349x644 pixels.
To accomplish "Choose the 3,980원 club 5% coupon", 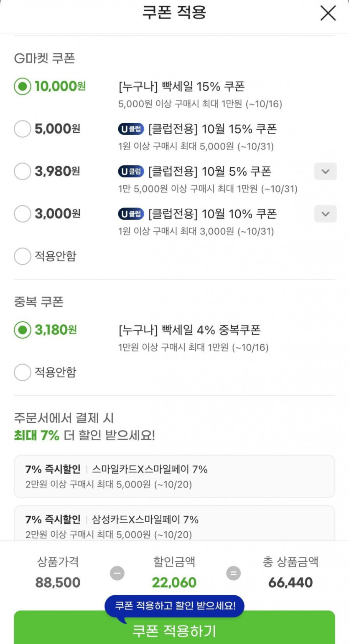I will click(23, 171).
